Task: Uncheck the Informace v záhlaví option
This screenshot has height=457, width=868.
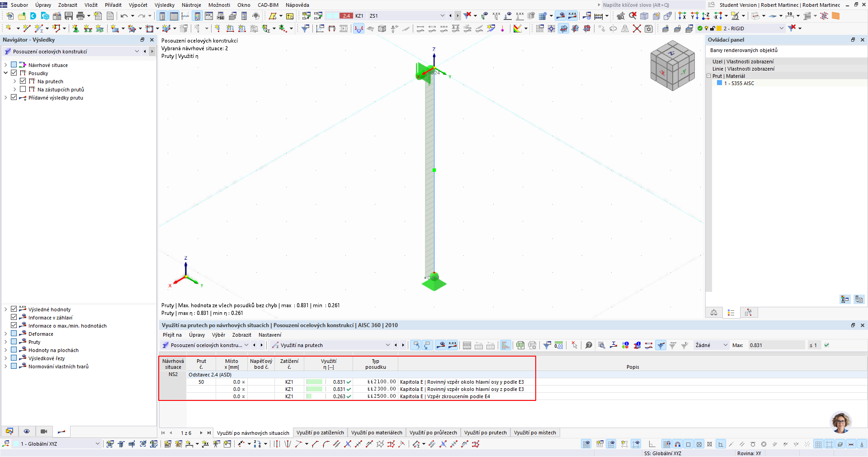Action: pyautogui.click(x=14, y=317)
